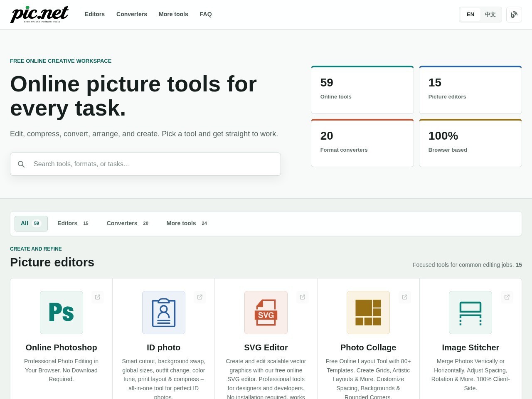
Task: Open the Editors menu in header
Action: click(x=95, y=14)
